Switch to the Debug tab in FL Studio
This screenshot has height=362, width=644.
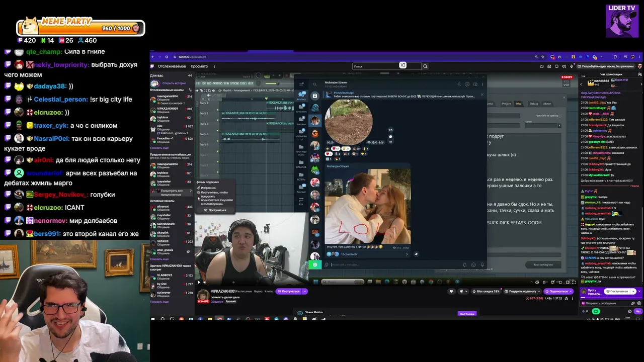[x=534, y=104]
